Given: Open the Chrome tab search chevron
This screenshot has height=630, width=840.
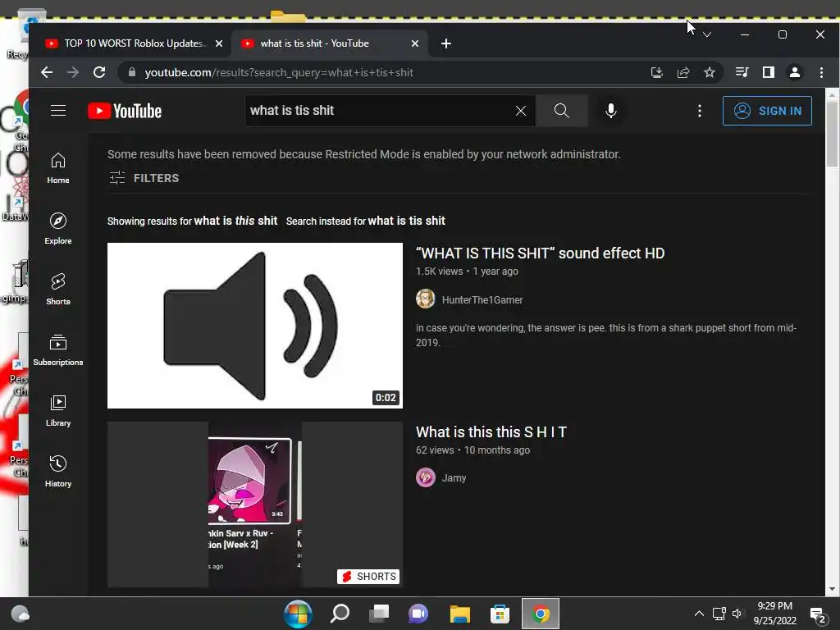Looking at the screenshot, I should tap(707, 34).
